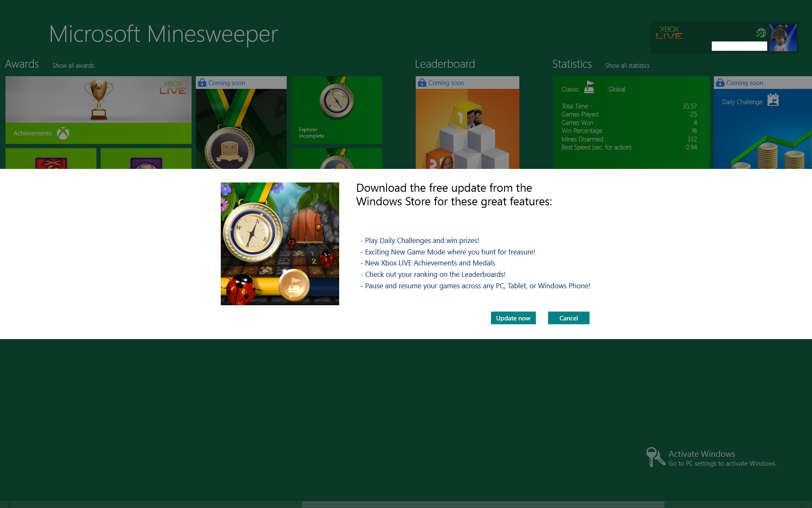Click the Xbox logo beside Achievements
Viewport: 812px width, 508px height.
point(63,133)
